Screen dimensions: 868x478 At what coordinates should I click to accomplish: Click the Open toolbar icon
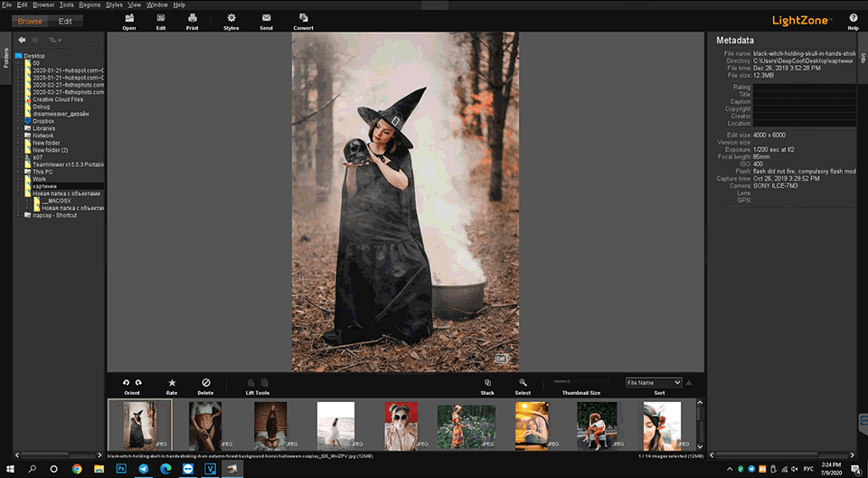coord(129,18)
